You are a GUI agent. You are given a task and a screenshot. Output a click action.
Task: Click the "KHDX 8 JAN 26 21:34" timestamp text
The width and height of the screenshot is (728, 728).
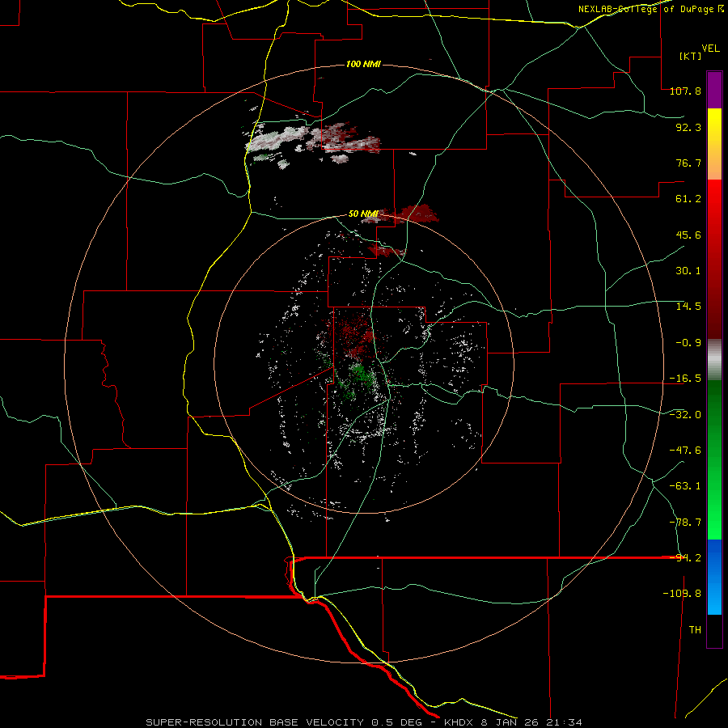[513, 722]
